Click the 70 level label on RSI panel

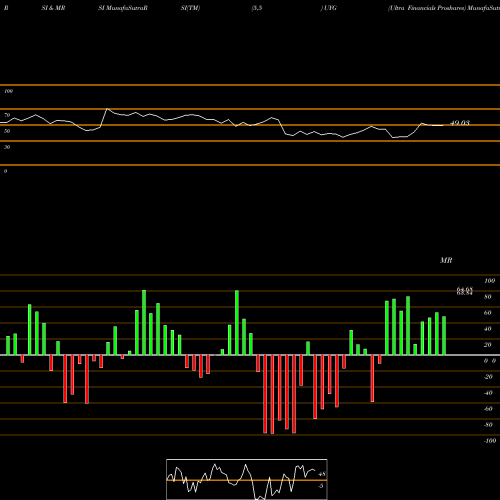[7, 115]
